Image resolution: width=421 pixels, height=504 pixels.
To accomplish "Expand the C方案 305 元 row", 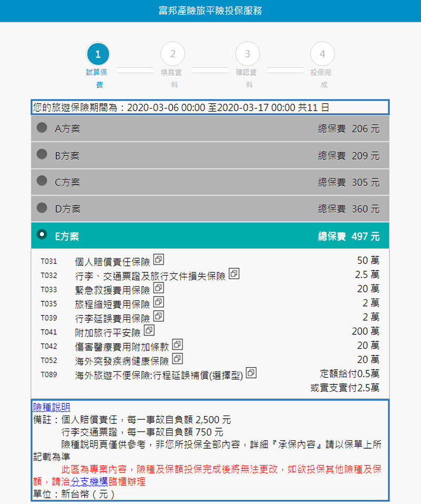I will pos(210,182).
